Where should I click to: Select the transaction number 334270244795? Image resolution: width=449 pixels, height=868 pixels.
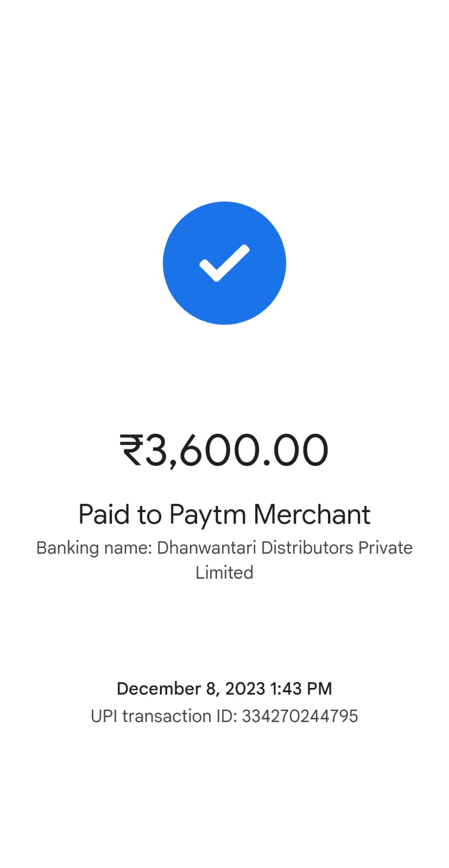point(300,716)
